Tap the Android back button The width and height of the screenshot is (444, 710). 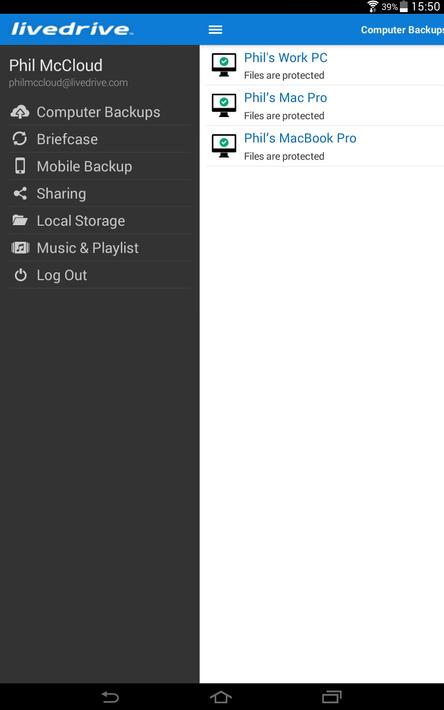(110, 696)
